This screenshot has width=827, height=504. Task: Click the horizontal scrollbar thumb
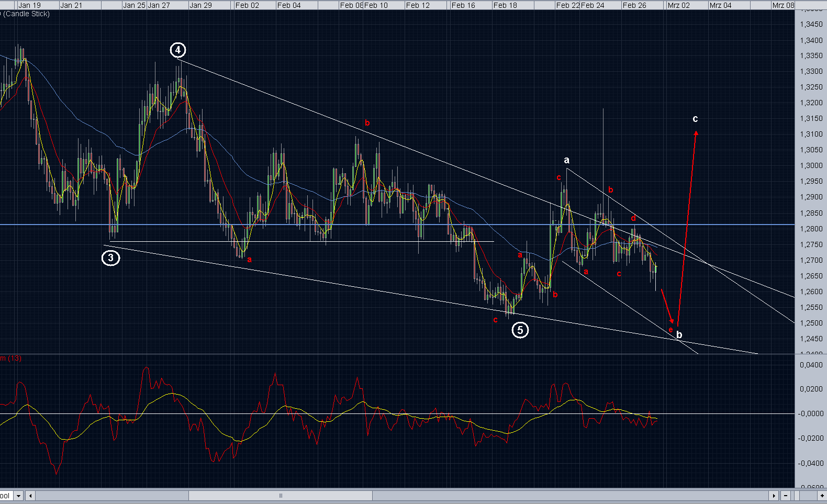281,496
